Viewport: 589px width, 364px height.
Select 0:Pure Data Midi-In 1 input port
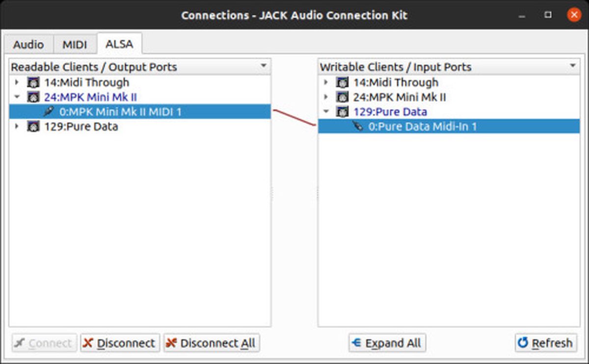point(449,127)
